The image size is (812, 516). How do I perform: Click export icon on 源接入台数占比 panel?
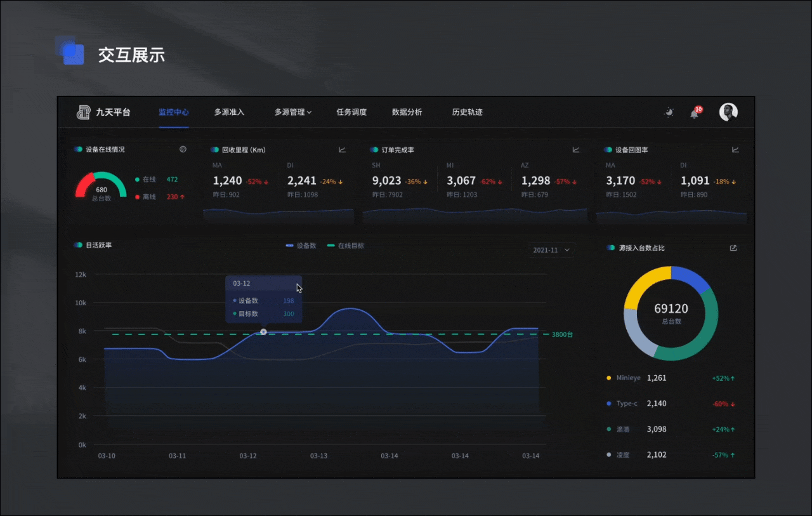733,248
